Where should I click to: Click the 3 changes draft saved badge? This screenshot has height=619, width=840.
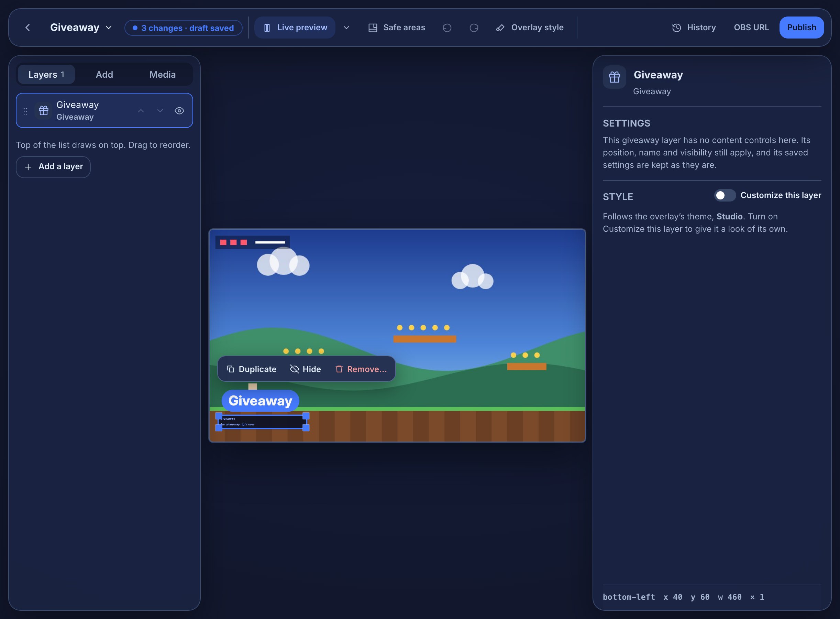[184, 28]
